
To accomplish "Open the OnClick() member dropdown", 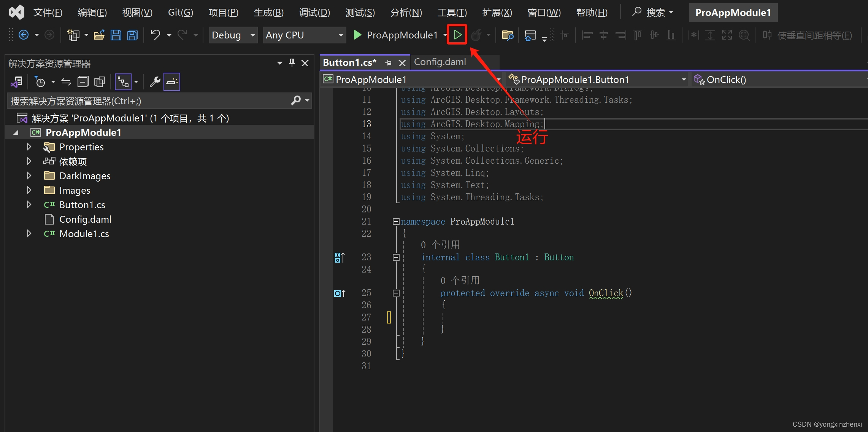I will (x=779, y=80).
